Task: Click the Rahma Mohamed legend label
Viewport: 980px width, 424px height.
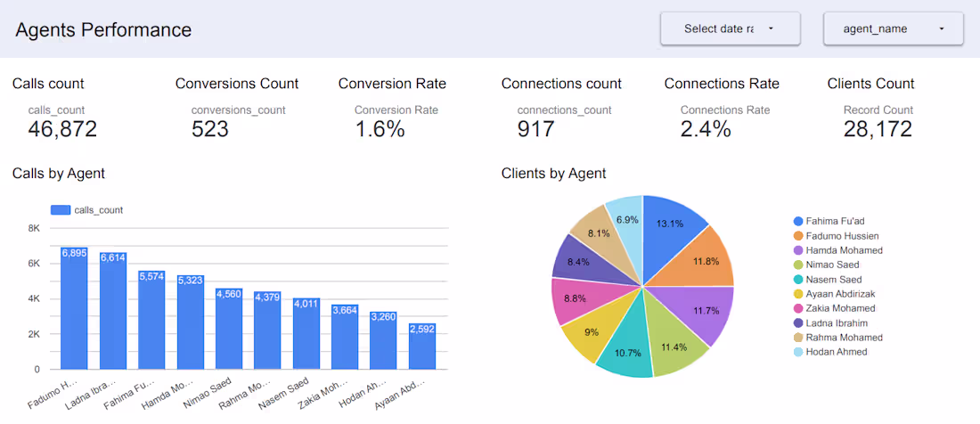Action: pos(845,338)
